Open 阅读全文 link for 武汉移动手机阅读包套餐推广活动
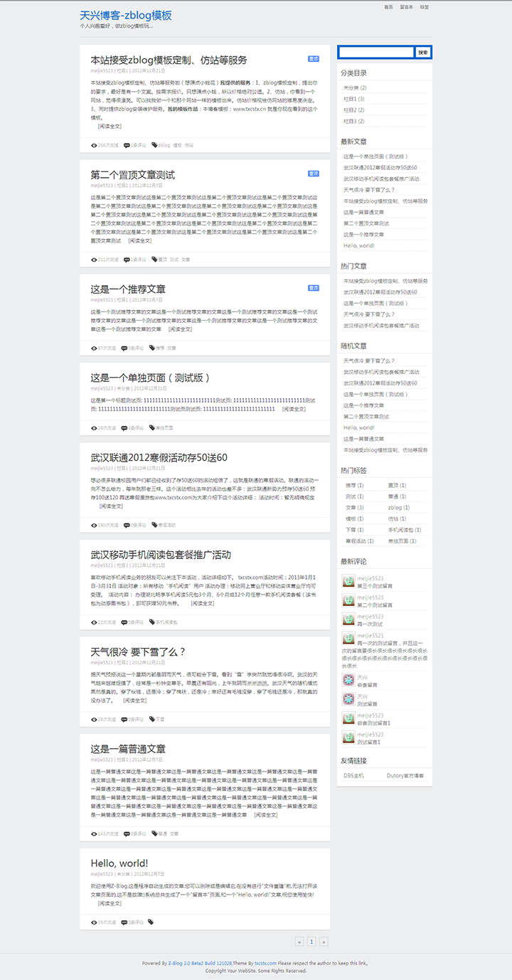Viewport: 512px width, 980px height. 202,603
